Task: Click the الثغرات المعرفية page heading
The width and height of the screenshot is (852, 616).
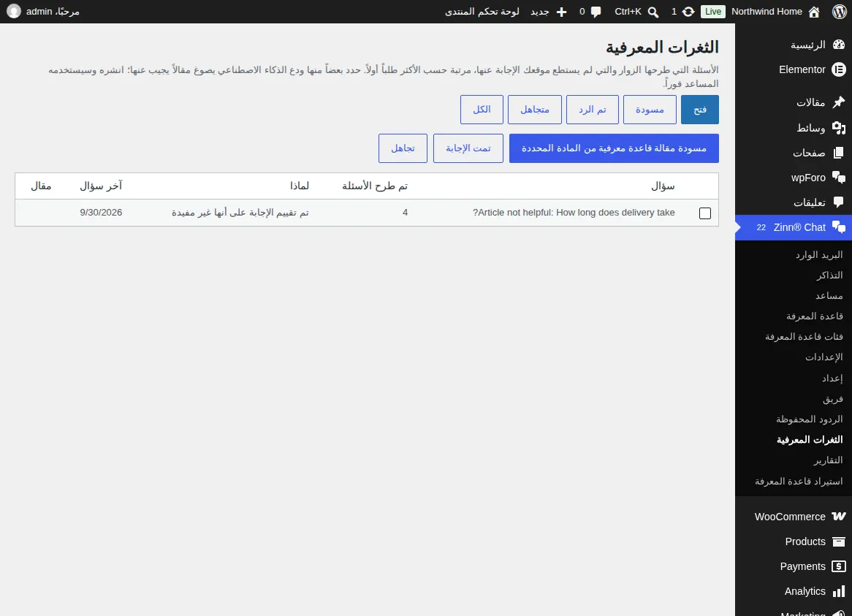Action: (x=662, y=47)
